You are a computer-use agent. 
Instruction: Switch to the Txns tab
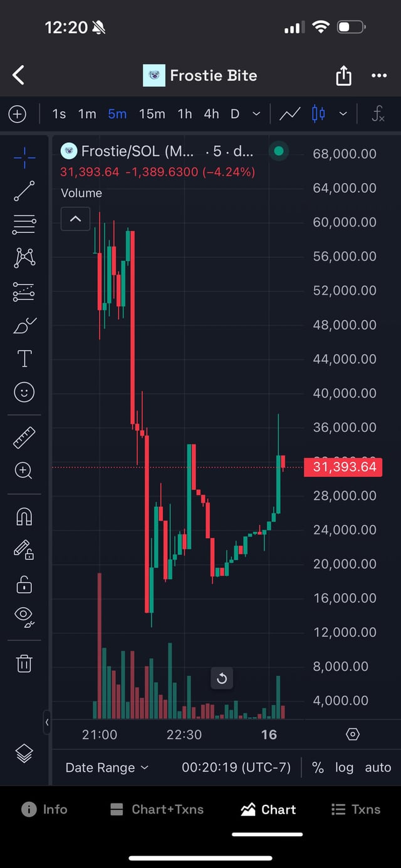[x=355, y=809]
